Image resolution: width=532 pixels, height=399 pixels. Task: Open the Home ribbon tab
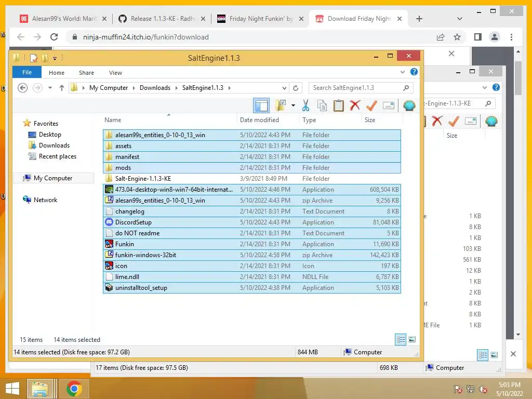pos(56,73)
